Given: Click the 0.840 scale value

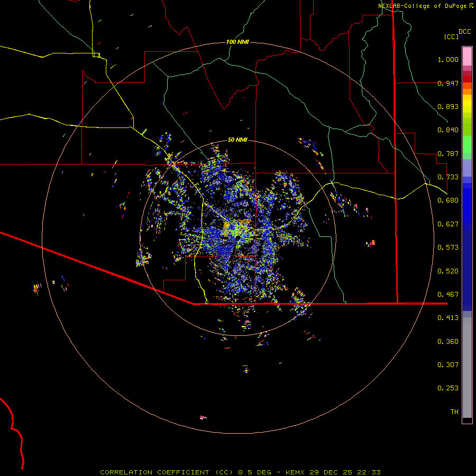Looking at the screenshot, I should click(x=448, y=130).
